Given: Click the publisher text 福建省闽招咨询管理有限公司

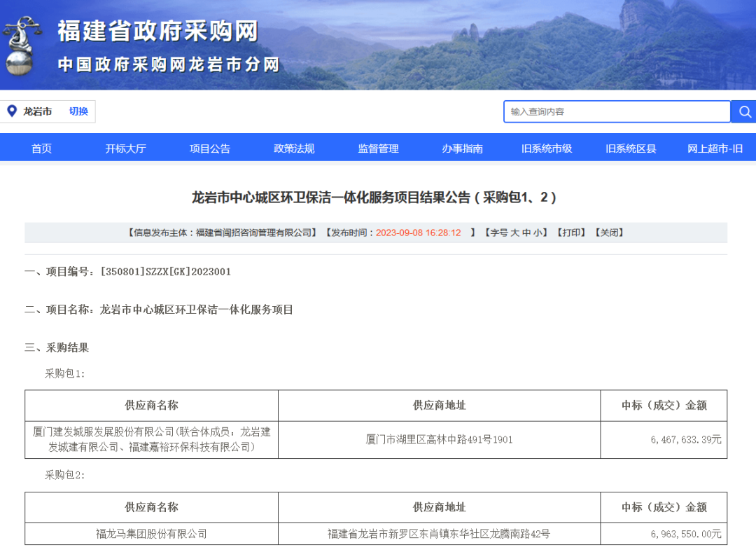Looking at the screenshot, I should click(253, 233).
